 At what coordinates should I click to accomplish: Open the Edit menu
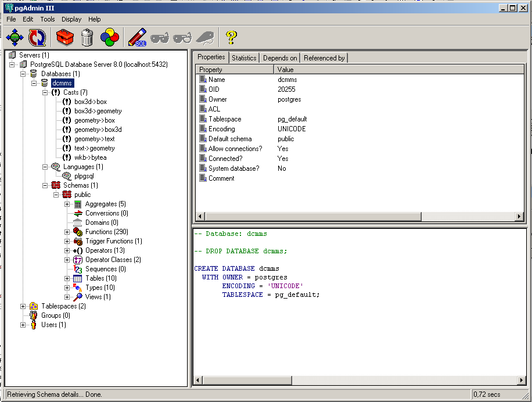pos(28,19)
